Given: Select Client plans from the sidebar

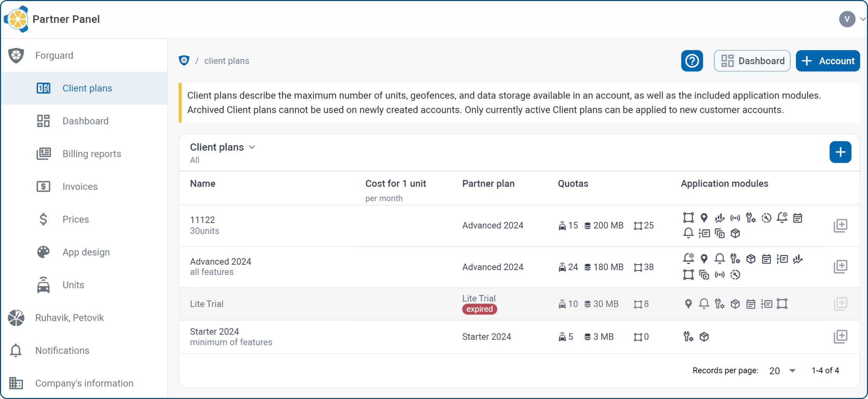Looking at the screenshot, I should pyautogui.click(x=88, y=88).
